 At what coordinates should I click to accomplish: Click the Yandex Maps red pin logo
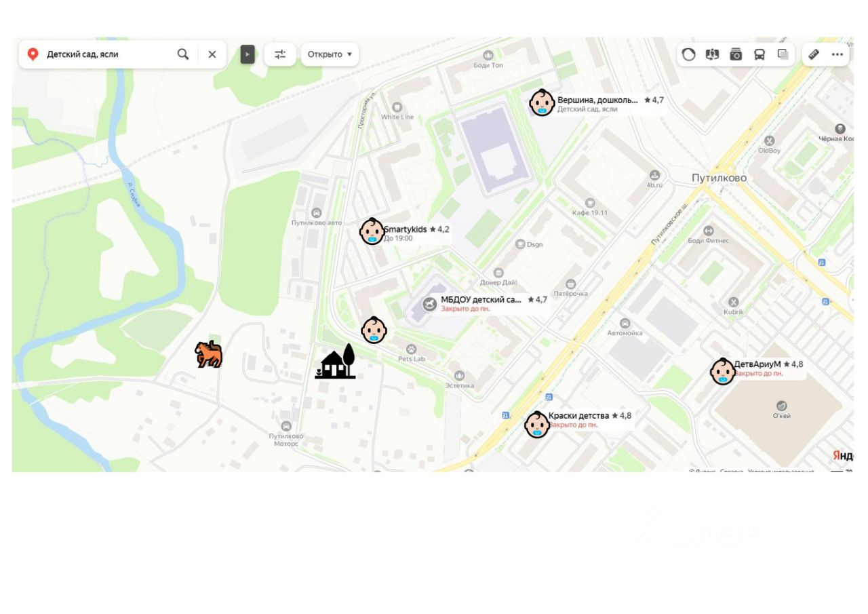tap(33, 54)
